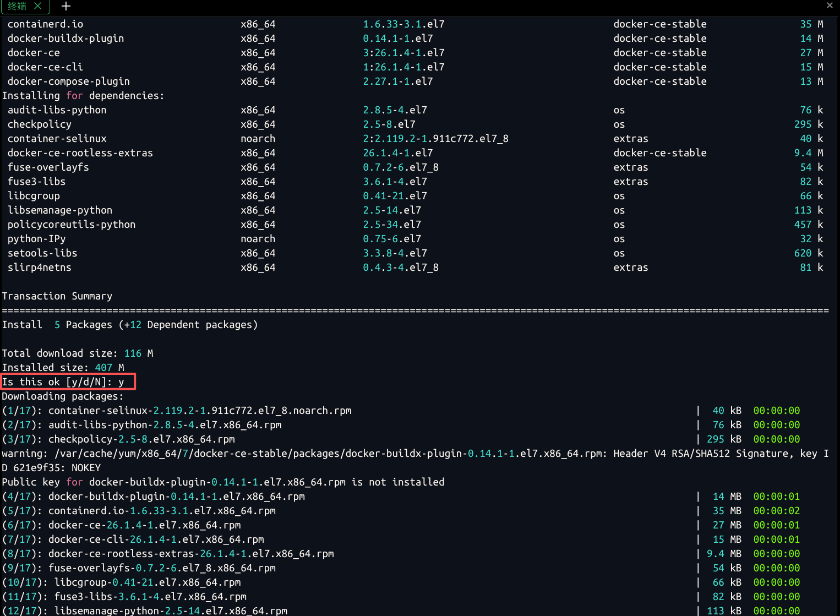Click 'extras' repository of slirp4netns row
Viewport: 840px width, 616px height.
pyautogui.click(x=631, y=268)
